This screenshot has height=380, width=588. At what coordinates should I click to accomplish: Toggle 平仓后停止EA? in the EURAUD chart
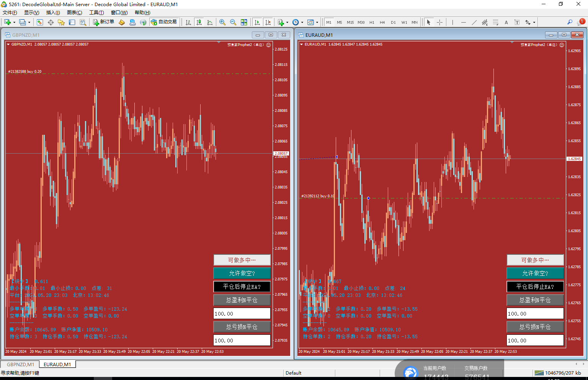(x=535, y=287)
